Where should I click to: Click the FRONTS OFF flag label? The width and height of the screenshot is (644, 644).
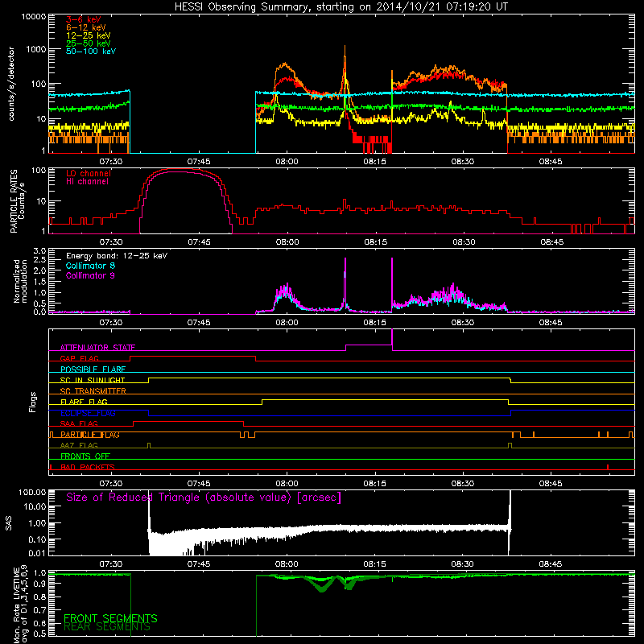pos(85,456)
